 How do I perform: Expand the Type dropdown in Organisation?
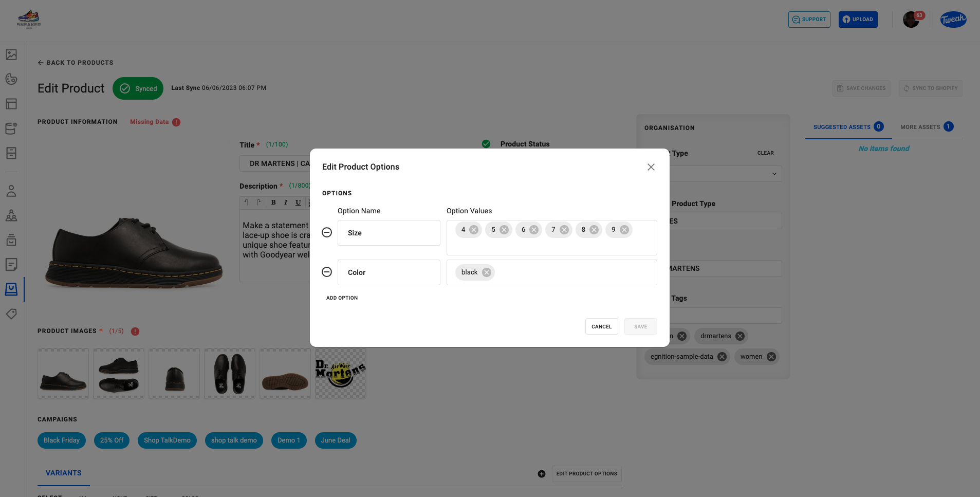(774, 174)
